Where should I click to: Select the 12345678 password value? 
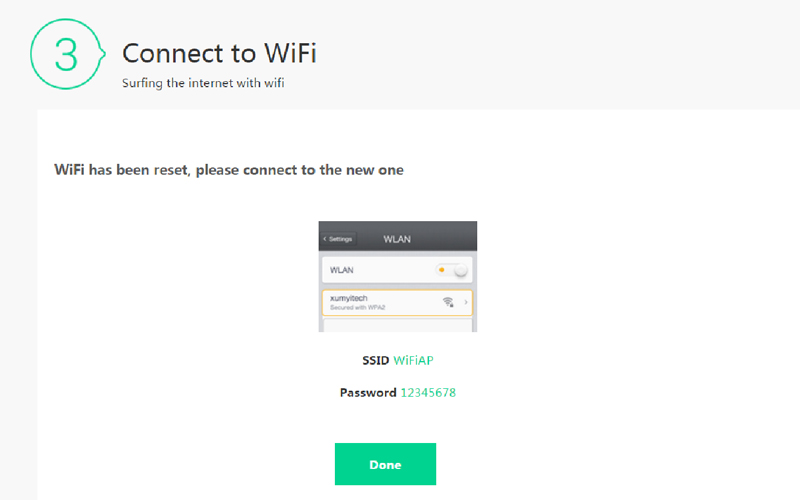(x=428, y=392)
